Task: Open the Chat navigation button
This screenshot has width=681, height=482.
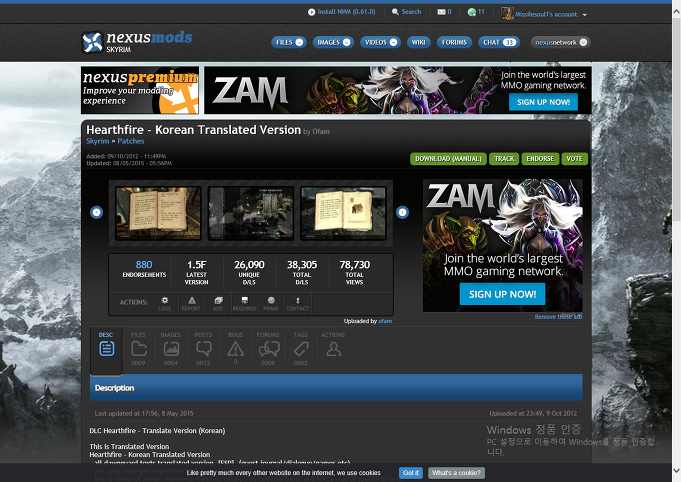Action: (x=499, y=42)
